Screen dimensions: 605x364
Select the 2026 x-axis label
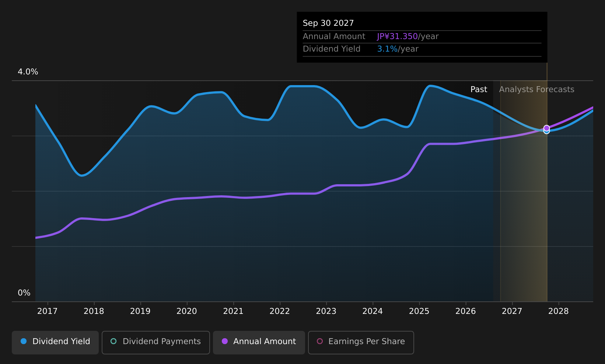coord(466,311)
